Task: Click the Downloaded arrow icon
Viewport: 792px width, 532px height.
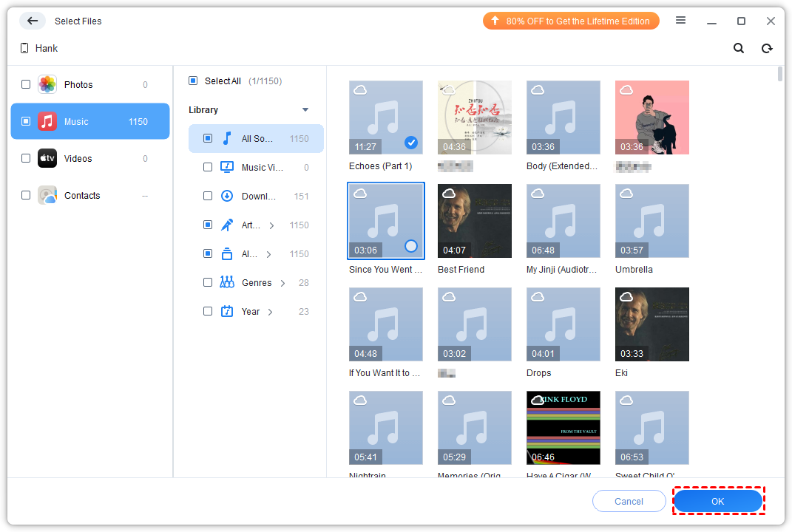Action: pos(227,196)
